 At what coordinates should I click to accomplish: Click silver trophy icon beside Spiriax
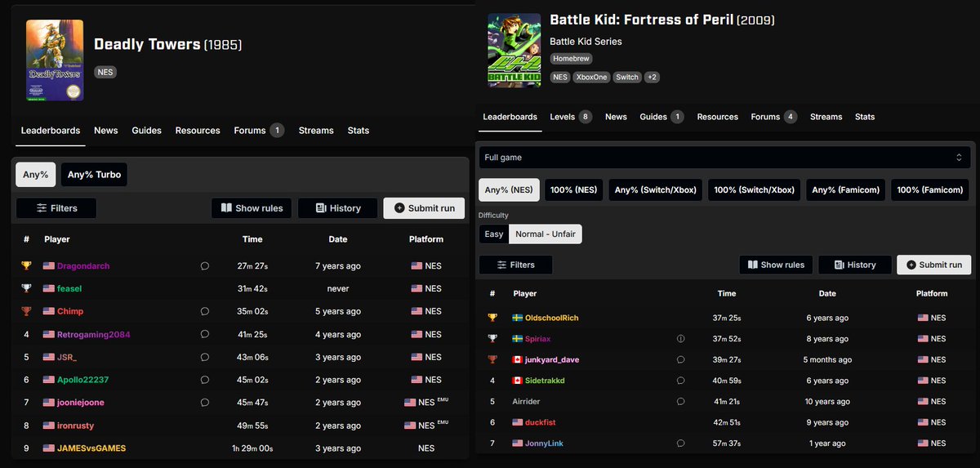coord(492,338)
